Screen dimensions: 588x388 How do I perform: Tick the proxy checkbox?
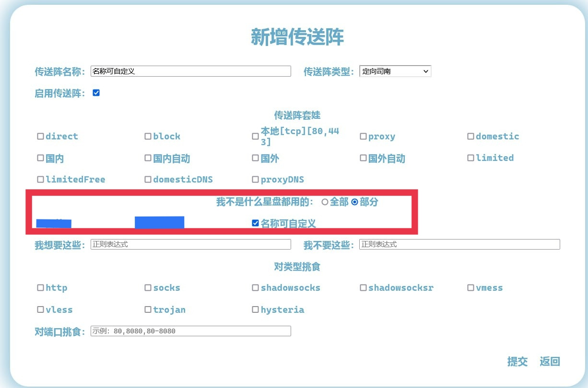364,137
